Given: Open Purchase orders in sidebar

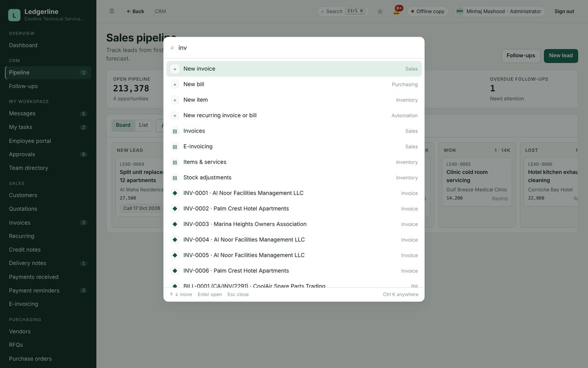Looking at the screenshot, I should (x=48, y=359).
